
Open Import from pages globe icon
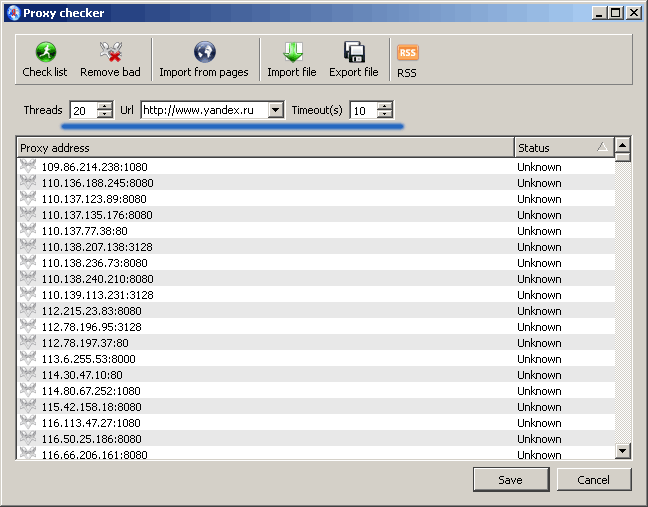pyautogui.click(x=205, y=52)
